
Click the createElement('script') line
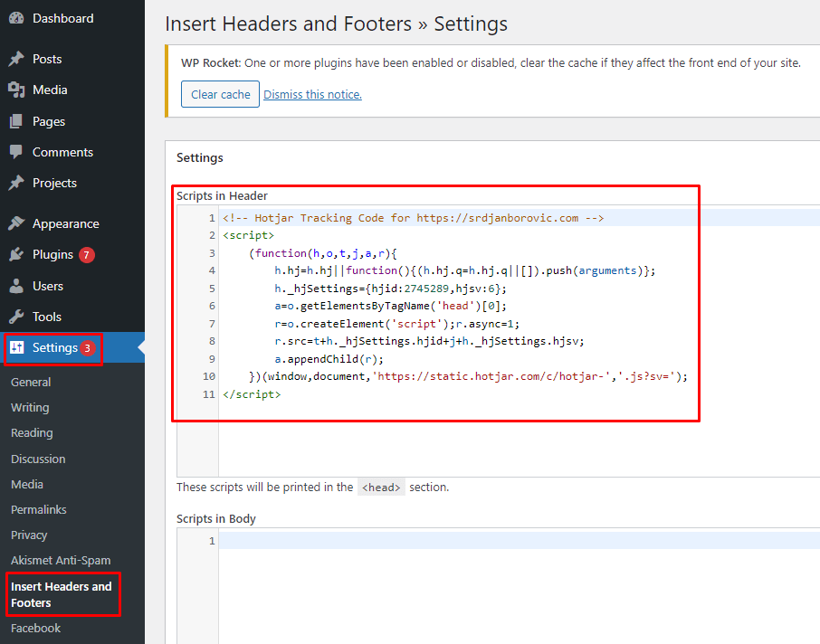coord(397,324)
